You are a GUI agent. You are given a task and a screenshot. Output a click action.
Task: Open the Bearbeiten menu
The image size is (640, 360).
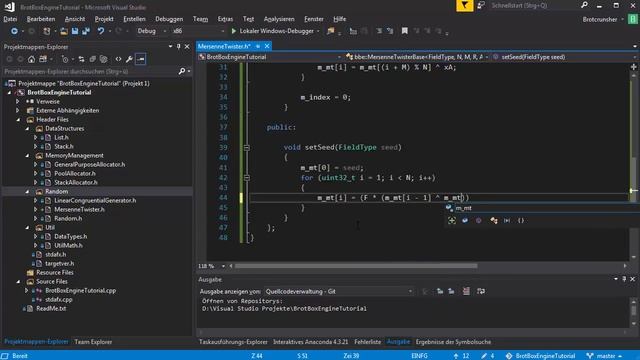[x=41, y=19]
